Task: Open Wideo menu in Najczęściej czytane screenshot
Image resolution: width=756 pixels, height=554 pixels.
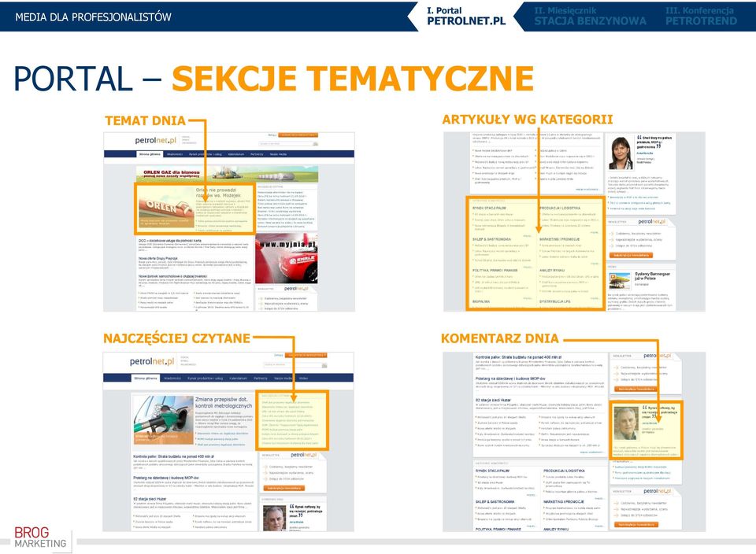Action: pyautogui.click(x=303, y=379)
